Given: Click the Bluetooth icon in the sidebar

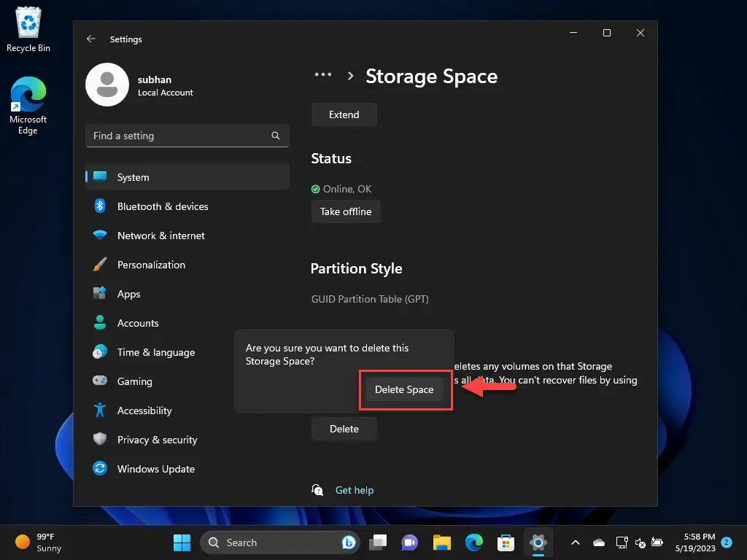Looking at the screenshot, I should [x=99, y=206].
